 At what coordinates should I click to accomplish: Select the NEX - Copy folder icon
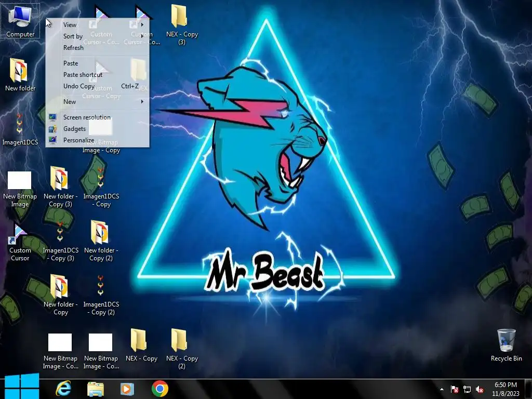141,345
